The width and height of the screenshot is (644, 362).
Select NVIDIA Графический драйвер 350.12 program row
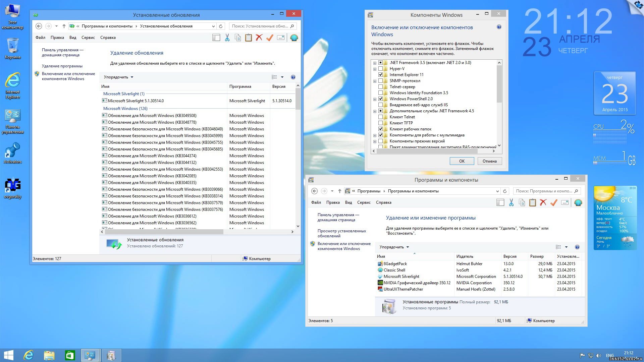480,283
